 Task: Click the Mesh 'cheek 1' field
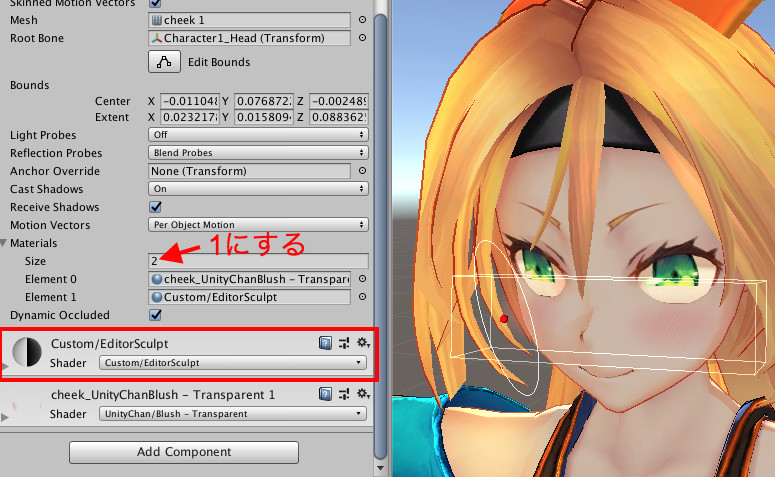[249, 20]
